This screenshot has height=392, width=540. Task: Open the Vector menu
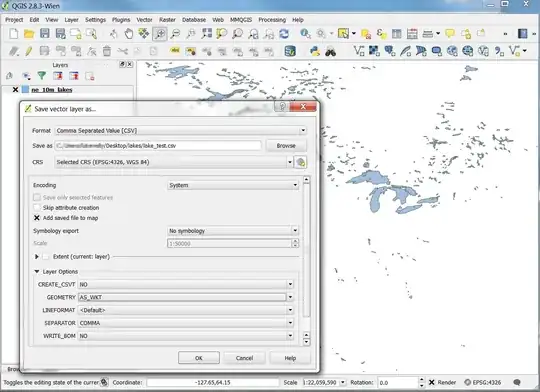coord(144,20)
